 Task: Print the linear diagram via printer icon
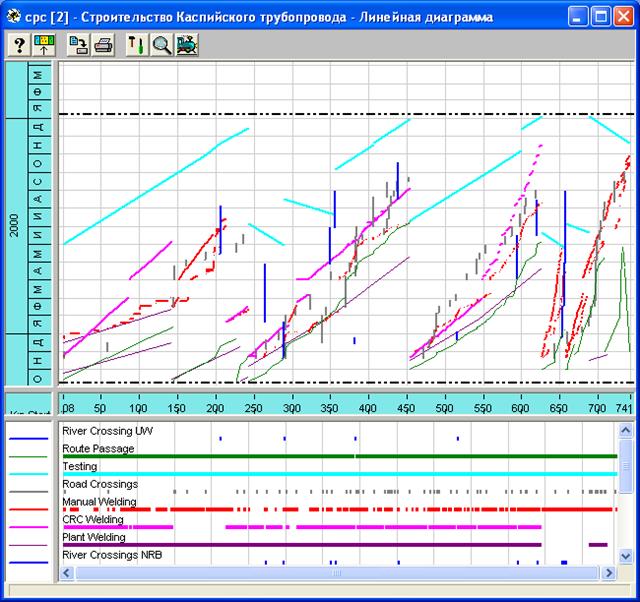click(102, 45)
